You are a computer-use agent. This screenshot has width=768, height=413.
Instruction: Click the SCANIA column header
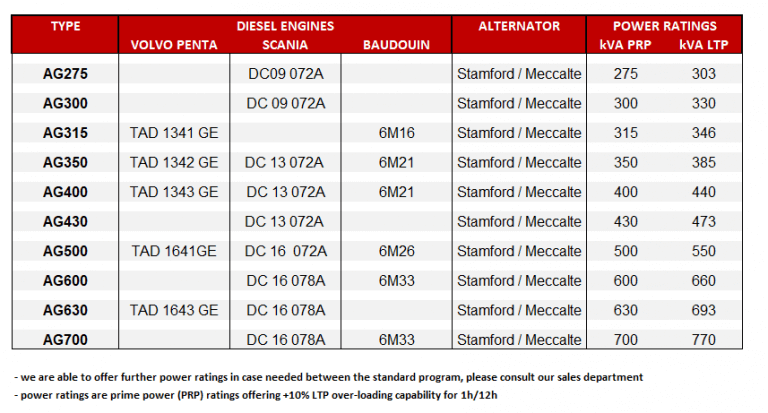285,45
